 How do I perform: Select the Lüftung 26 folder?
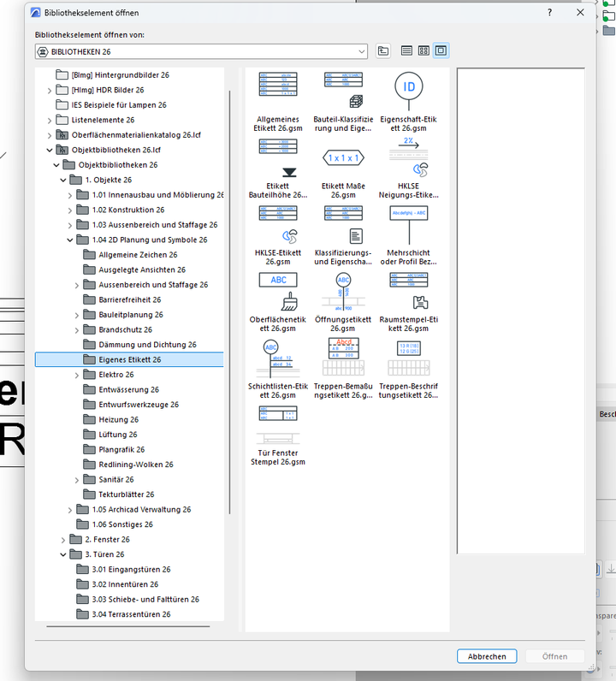point(110,435)
